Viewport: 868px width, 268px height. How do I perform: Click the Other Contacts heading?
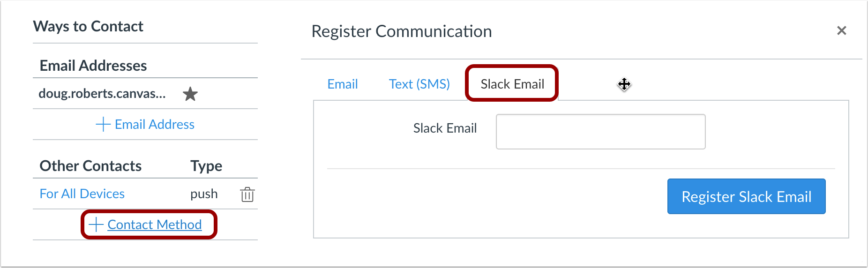[x=90, y=166]
